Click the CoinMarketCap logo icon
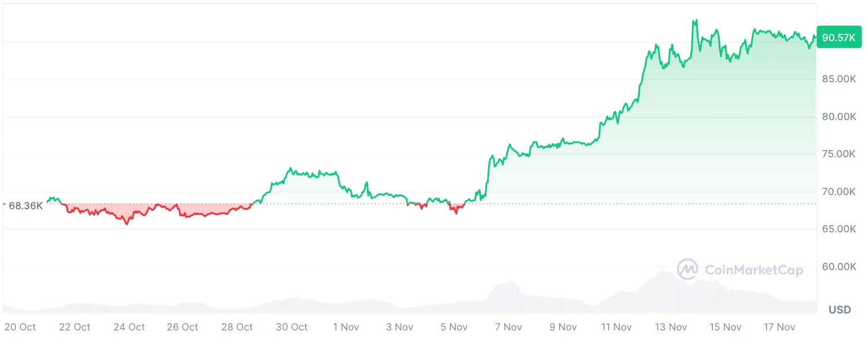Screen dimensions: 868x344 click(688, 270)
